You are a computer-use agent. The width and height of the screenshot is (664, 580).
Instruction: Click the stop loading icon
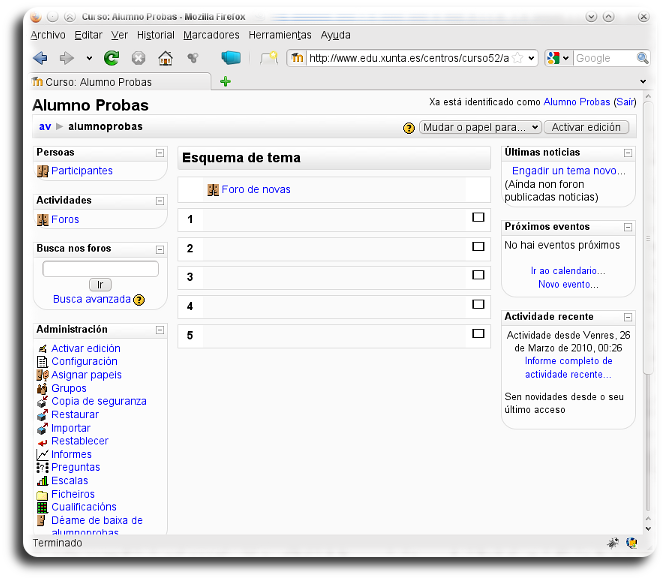pyautogui.click(x=139, y=58)
